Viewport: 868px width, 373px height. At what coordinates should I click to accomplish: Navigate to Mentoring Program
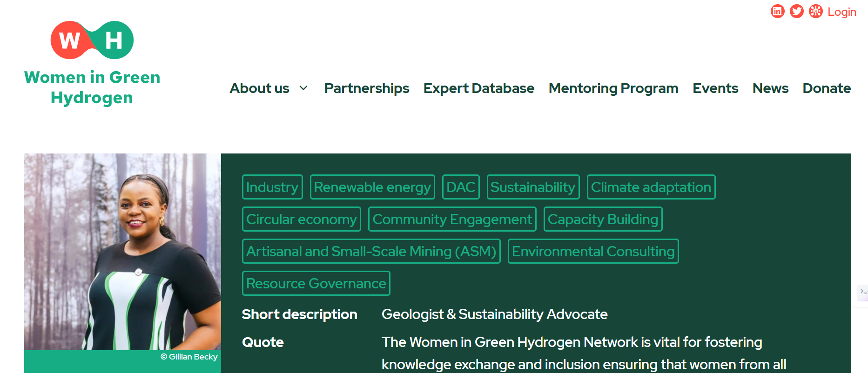tap(613, 88)
